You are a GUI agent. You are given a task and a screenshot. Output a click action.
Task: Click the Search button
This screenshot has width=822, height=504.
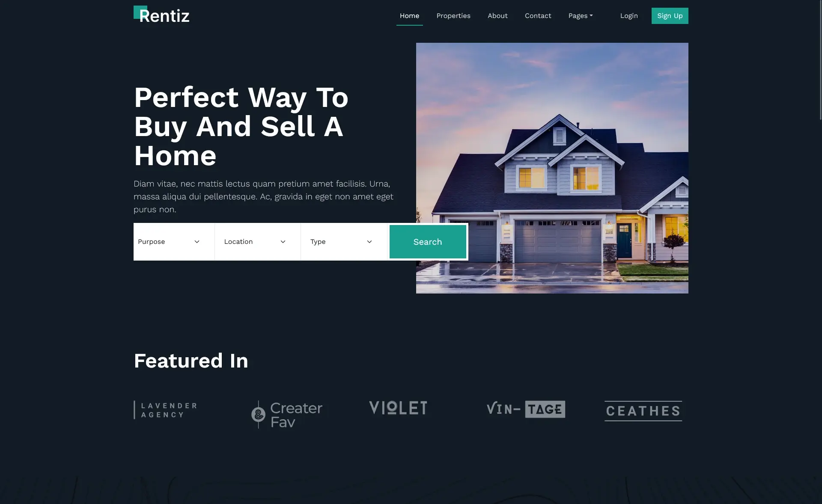[427, 241]
